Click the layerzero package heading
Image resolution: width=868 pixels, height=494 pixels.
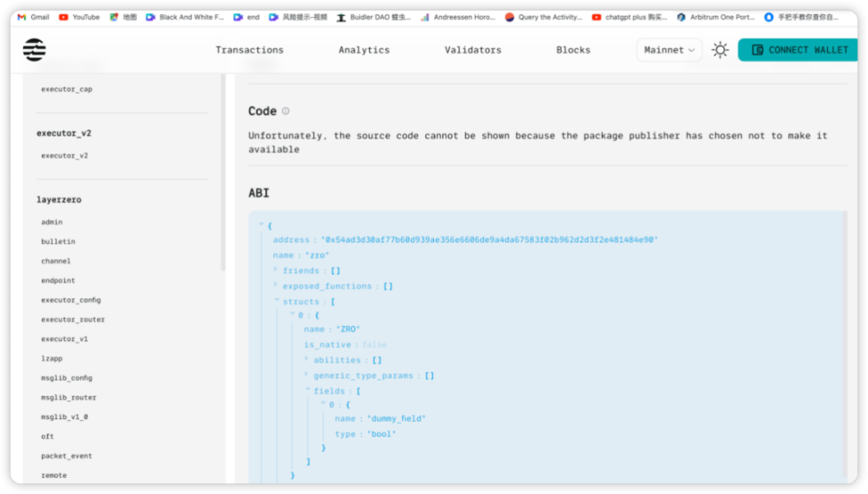(x=59, y=199)
